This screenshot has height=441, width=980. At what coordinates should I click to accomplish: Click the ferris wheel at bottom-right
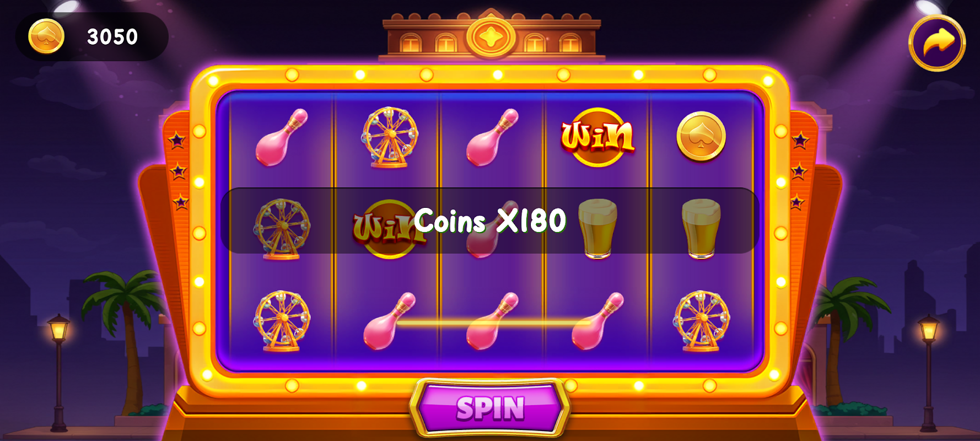(701, 321)
